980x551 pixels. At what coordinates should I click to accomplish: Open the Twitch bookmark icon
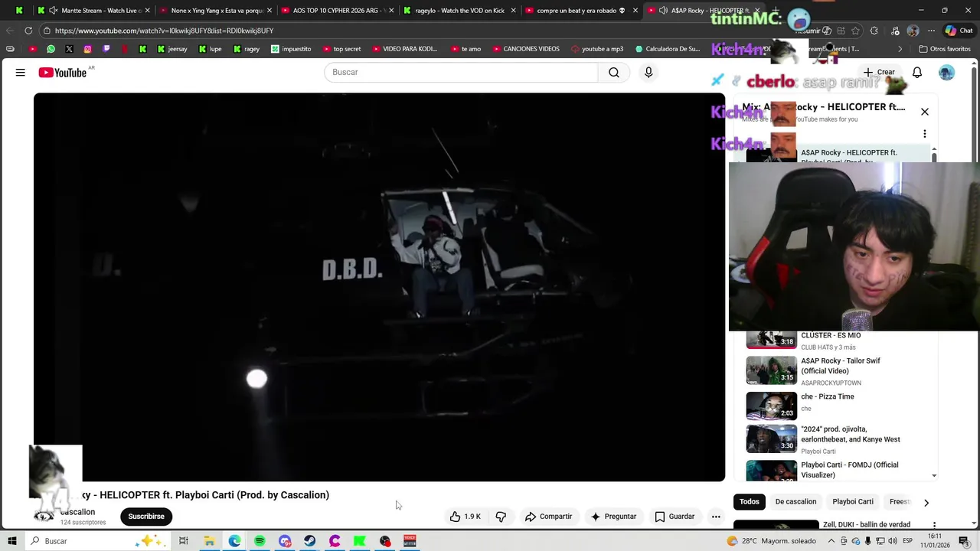106,49
